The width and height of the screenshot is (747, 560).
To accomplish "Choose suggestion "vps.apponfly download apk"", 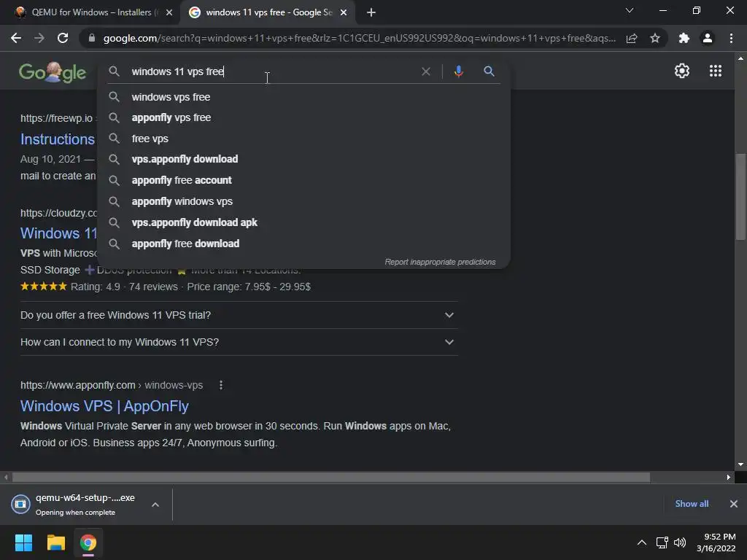I will click(303, 222).
